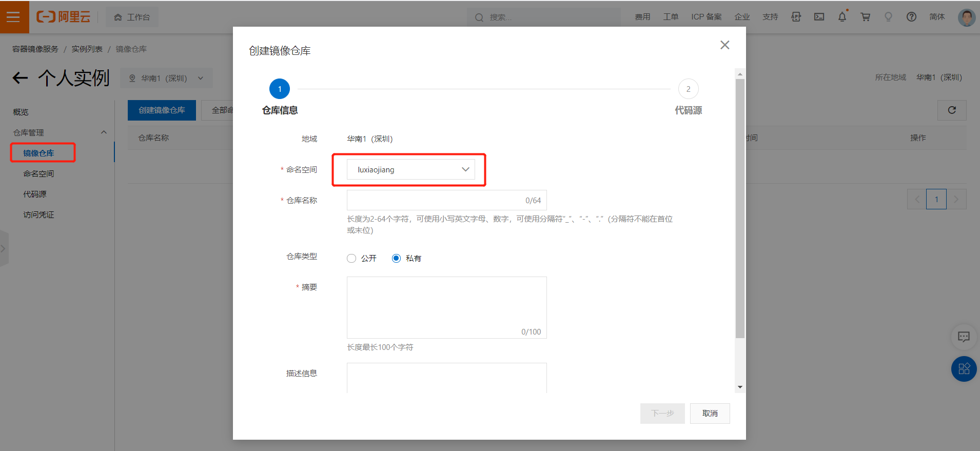Click the refresh icon button

tap(952, 110)
